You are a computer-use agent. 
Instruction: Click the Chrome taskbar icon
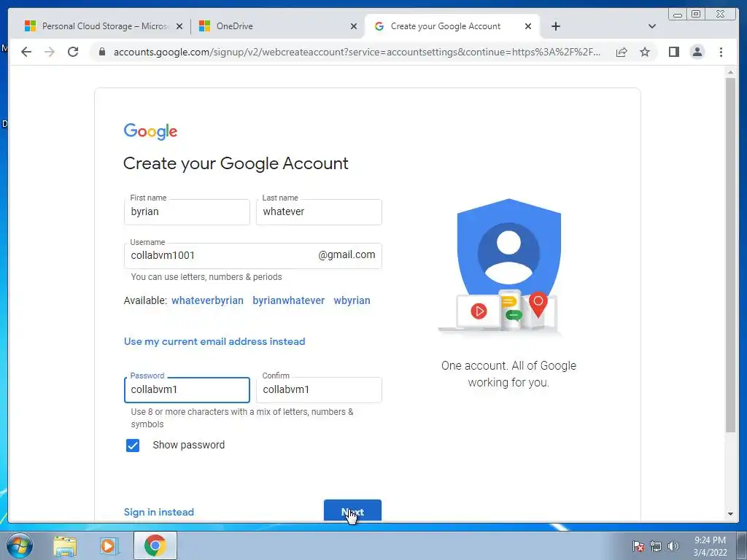coord(155,545)
